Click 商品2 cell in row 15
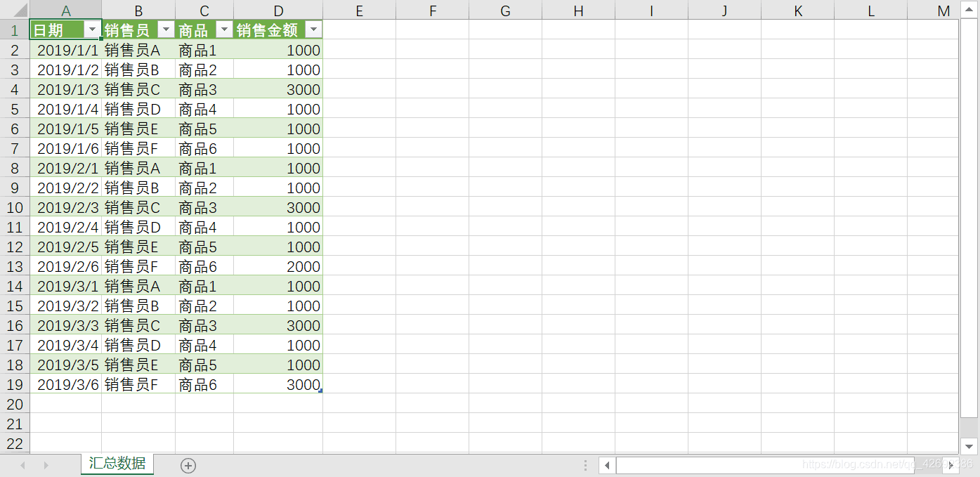Image resolution: width=980 pixels, height=477 pixels. [x=204, y=306]
